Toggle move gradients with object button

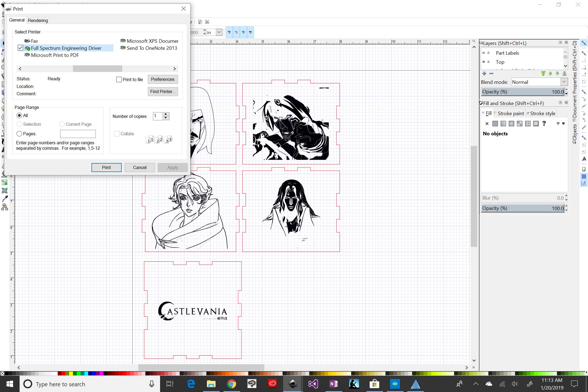(x=243, y=32)
